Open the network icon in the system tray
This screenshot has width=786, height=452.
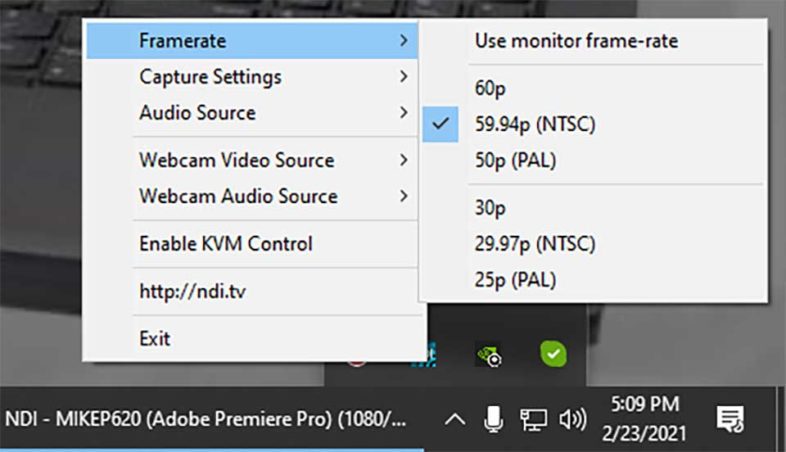coord(533,419)
